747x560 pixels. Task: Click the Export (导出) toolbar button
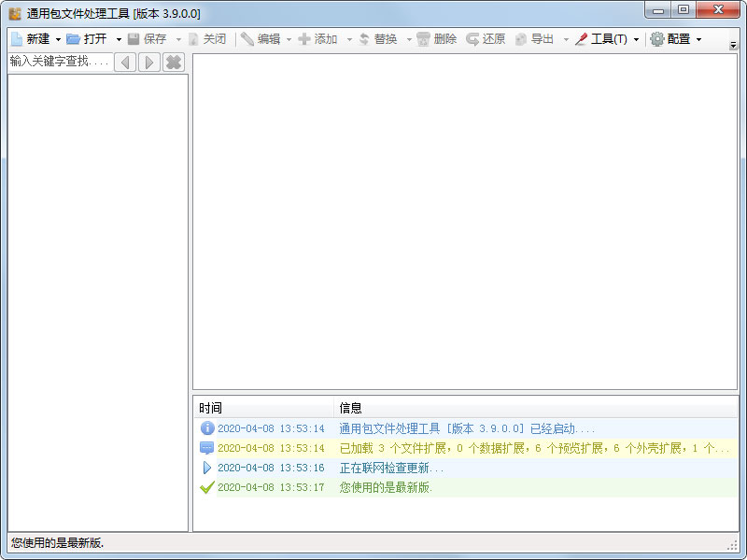(534, 39)
